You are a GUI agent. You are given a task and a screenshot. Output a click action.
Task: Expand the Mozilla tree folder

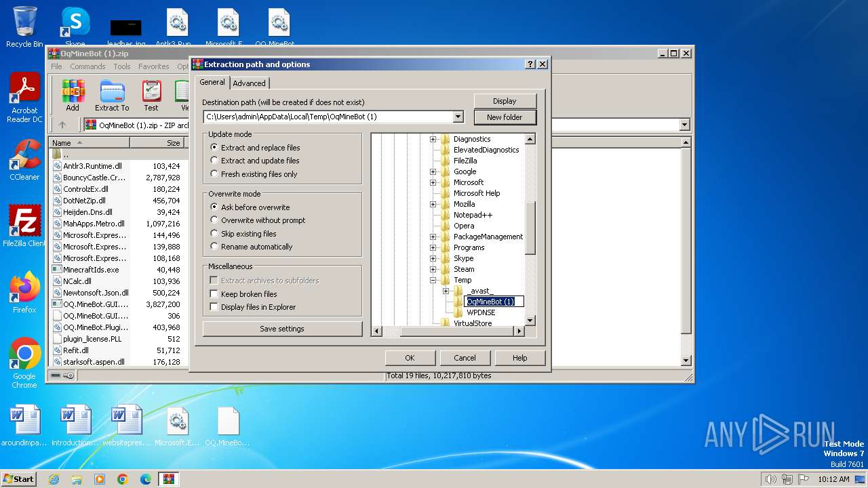pos(433,204)
